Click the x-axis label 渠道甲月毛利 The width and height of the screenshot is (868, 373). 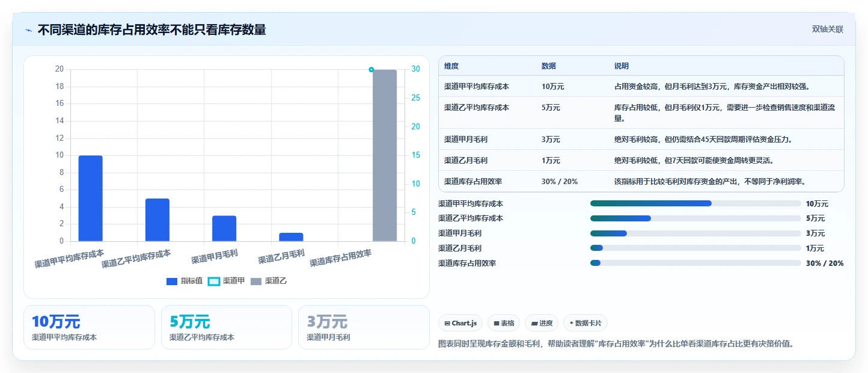(215, 257)
